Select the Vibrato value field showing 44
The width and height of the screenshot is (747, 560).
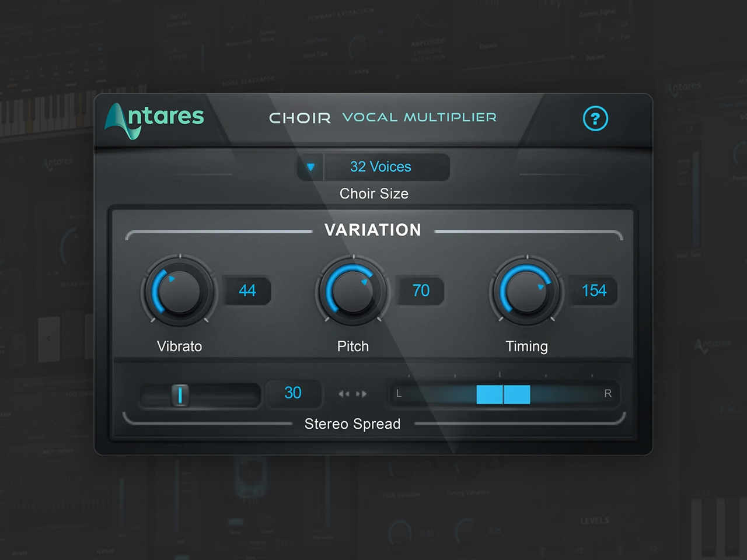tap(247, 290)
